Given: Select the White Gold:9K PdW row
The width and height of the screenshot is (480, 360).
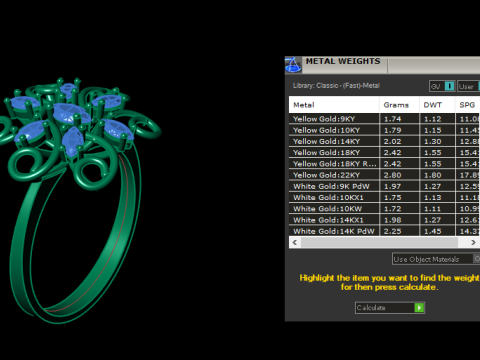Looking at the screenshot, I should click(x=384, y=186).
